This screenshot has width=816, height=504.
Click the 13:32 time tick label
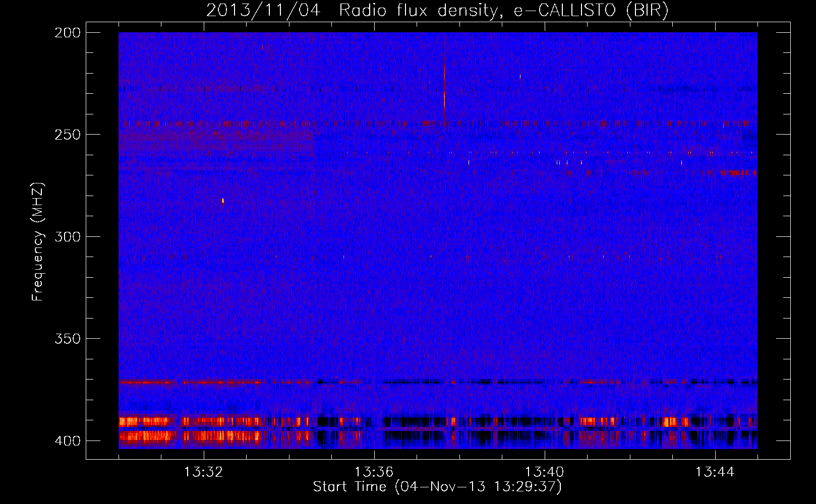pos(203,472)
